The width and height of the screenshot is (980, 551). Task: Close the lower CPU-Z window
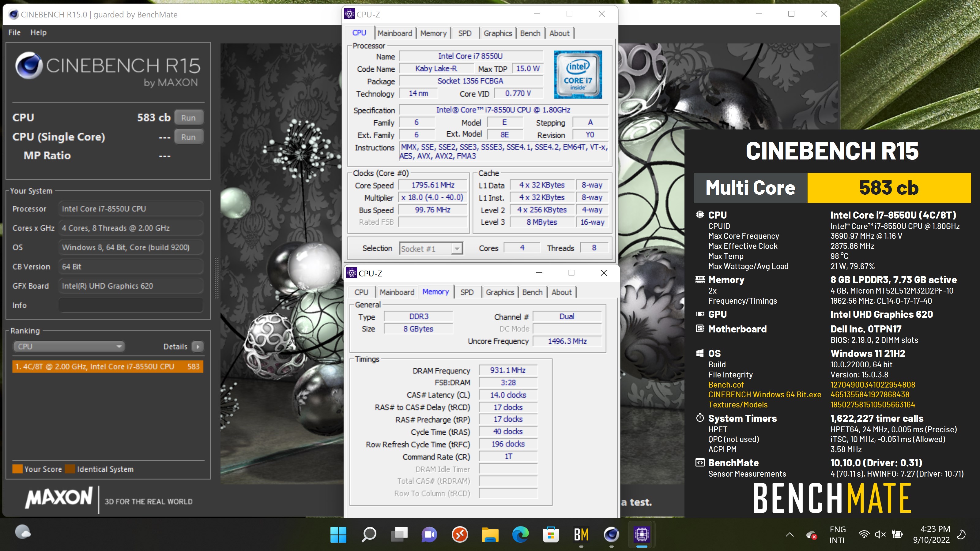[x=604, y=273]
